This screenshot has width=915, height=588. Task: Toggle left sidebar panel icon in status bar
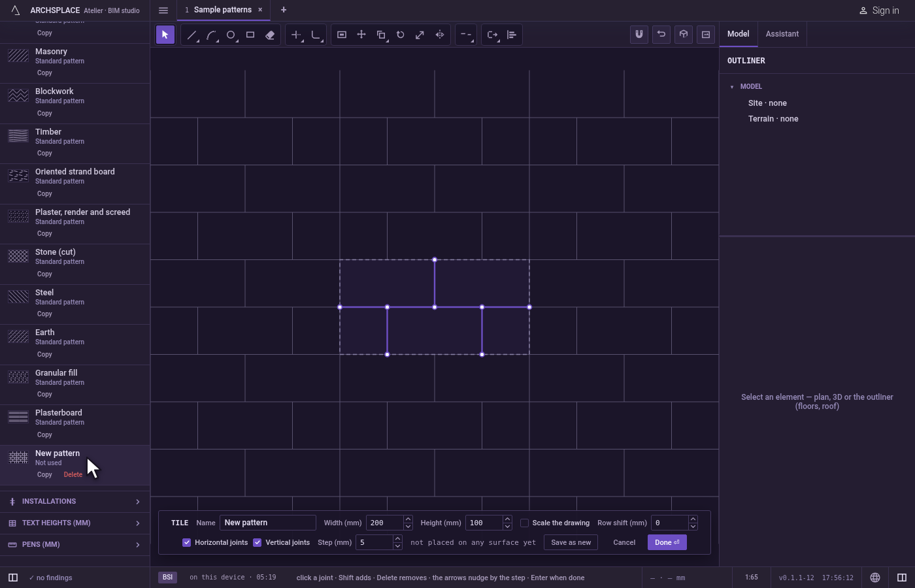[x=13, y=578]
